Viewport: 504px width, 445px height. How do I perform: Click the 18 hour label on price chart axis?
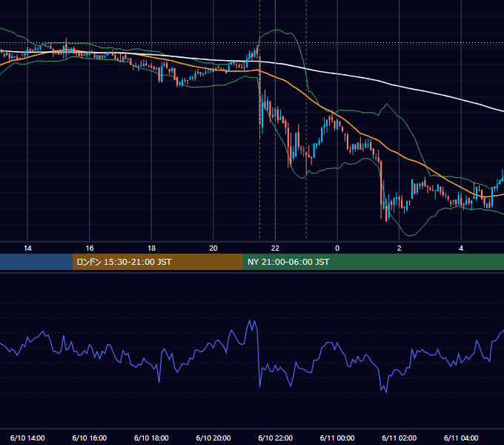click(151, 248)
